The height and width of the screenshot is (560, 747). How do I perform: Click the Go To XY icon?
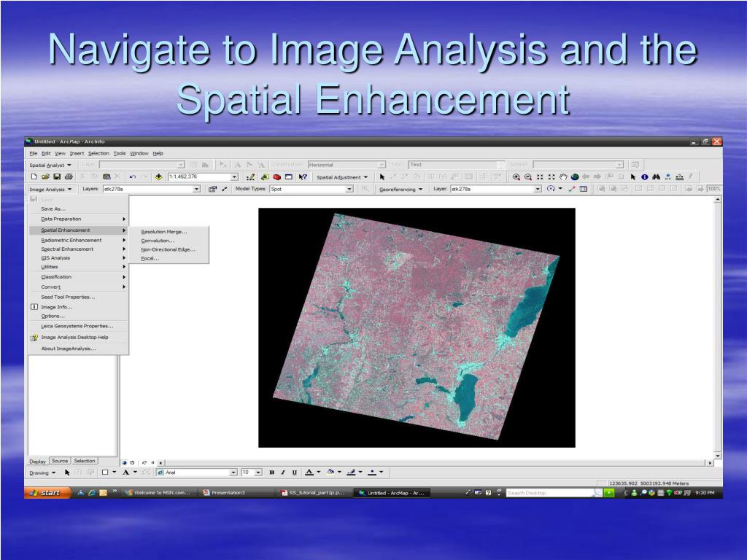668,176
